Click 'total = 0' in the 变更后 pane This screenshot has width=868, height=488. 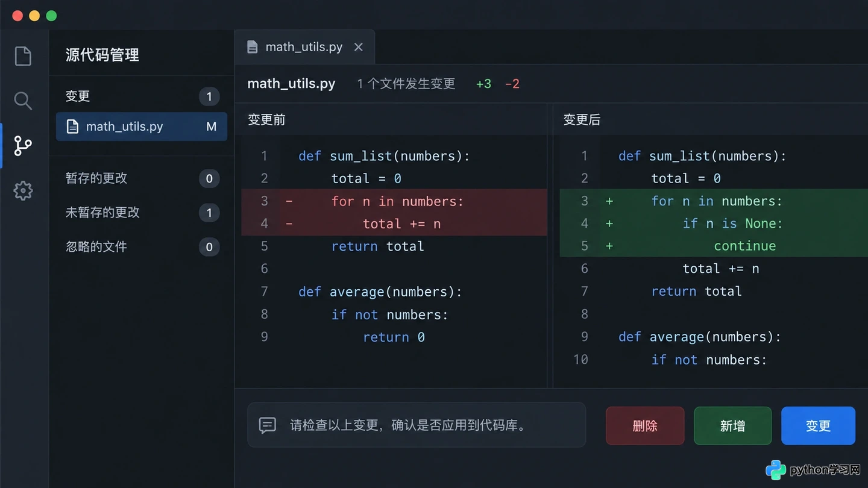tap(686, 178)
